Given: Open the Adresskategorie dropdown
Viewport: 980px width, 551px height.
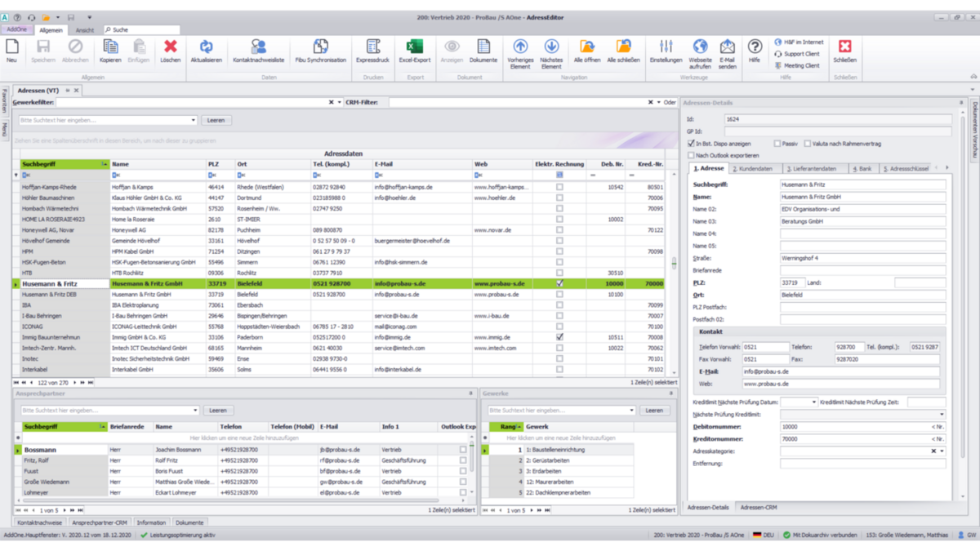Looking at the screenshot, I should 942,451.
